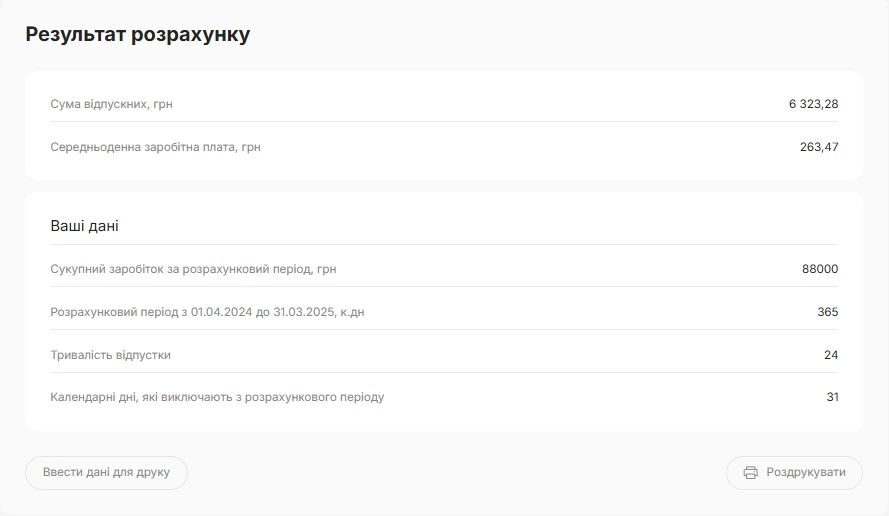
Task: Click the 88000 total earnings value
Action: 820,269
